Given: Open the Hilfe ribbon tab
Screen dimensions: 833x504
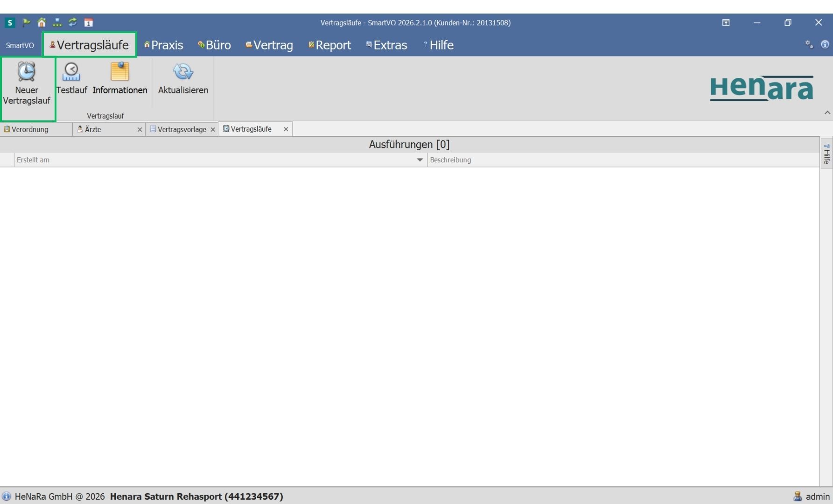Looking at the screenshot, I should pyautogui.click(x=438, y=45).
